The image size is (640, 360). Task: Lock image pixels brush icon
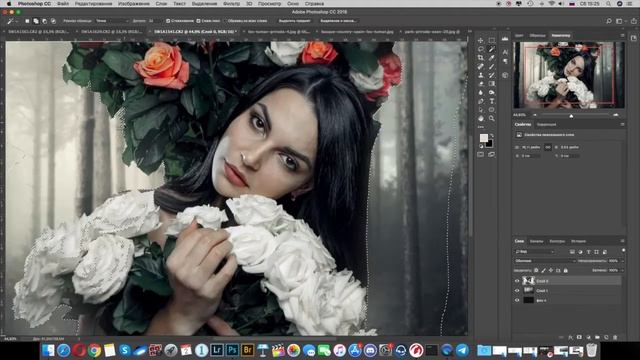(x=543, y=270)
